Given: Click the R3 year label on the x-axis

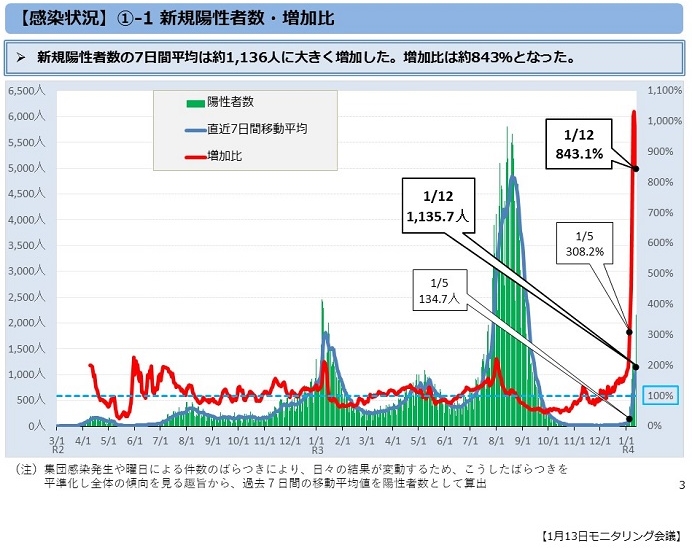Looking at the screenshot, I should (318, 450).
